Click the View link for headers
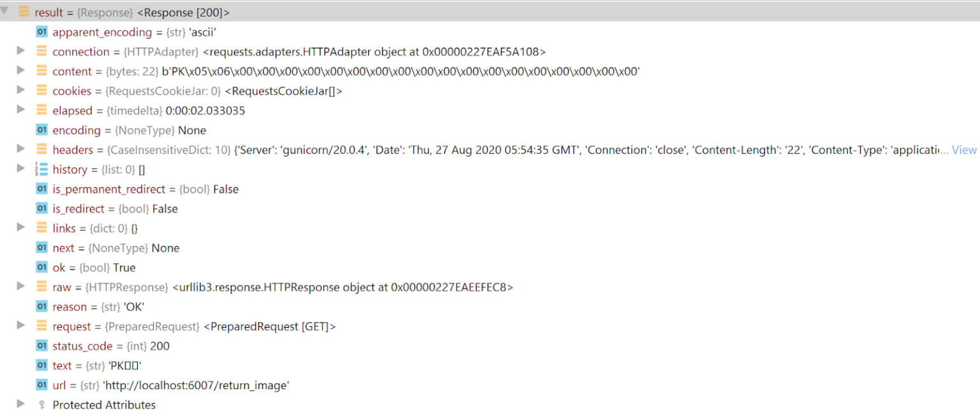 [x=964, y=150]
